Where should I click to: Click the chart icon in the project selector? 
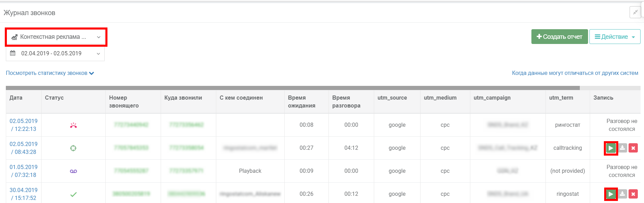tap(14, 36)
